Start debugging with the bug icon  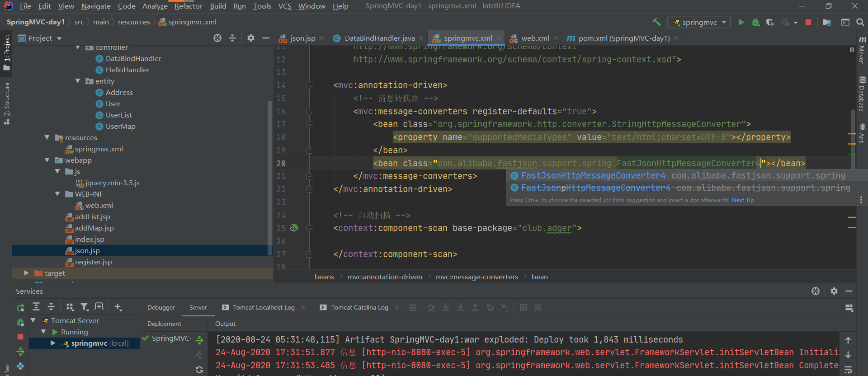click(755, 22)
